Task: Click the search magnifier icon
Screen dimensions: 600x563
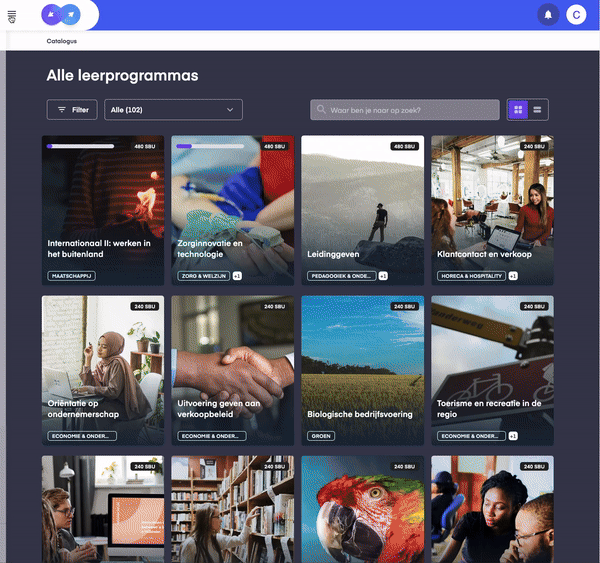Action: pos(321,110)
